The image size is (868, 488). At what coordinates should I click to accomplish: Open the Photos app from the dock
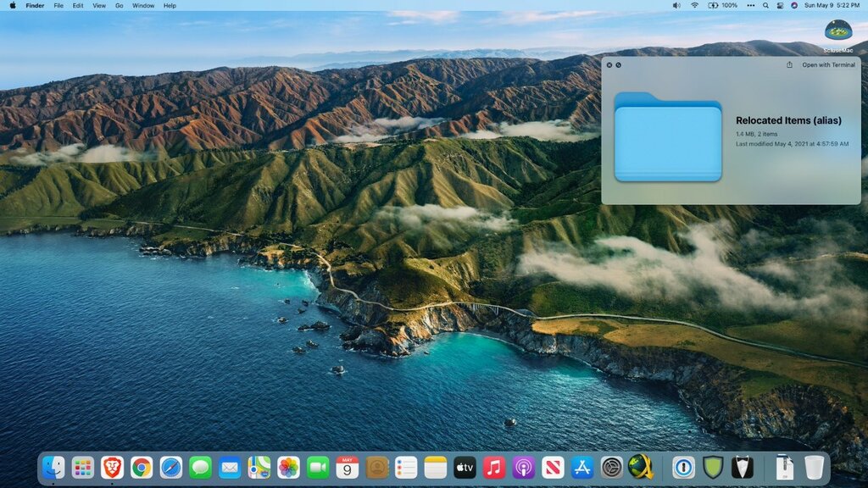[289, 467]
